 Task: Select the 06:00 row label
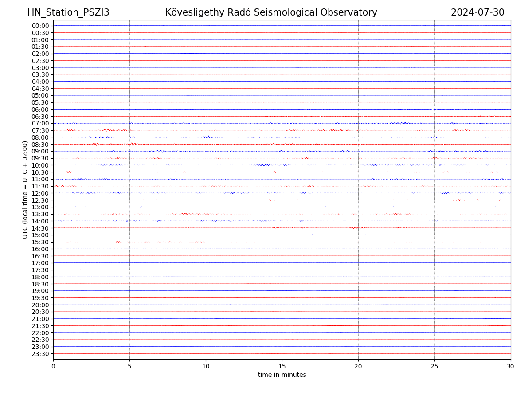coord(40,110)
